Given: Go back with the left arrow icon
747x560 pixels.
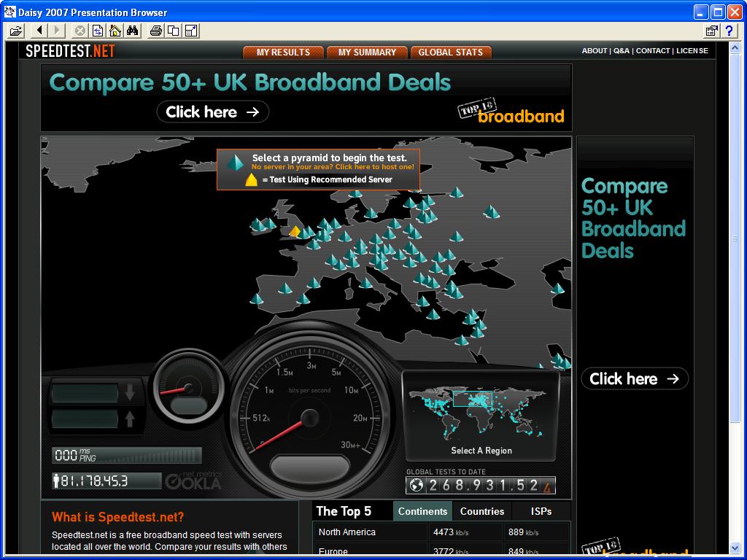Looking at the screenshot, I should coord(39,31).
